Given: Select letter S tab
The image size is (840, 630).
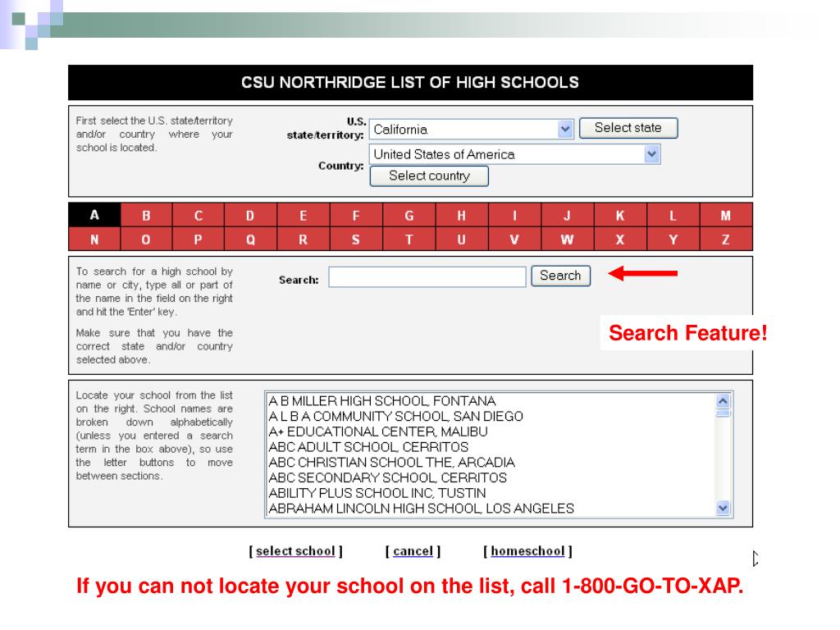Looking at the screenshot, I should [x=356, y=239].
